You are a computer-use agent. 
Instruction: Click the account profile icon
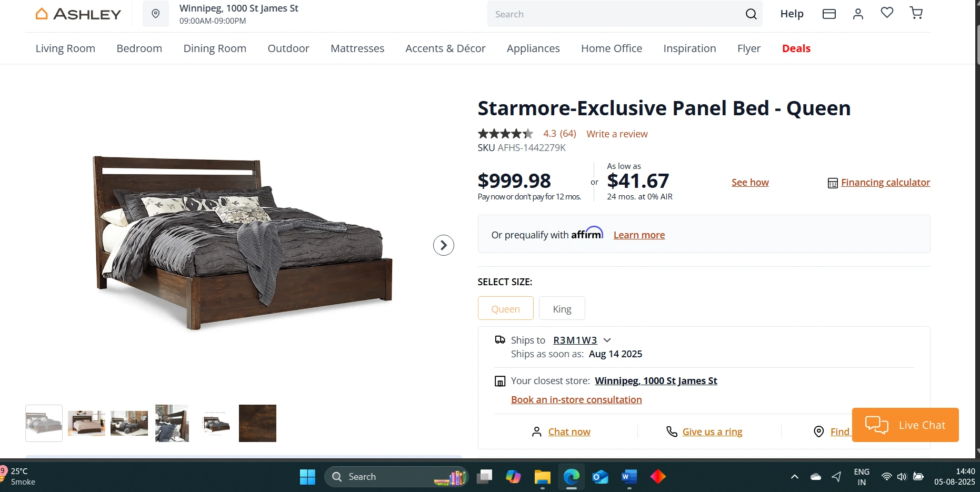(858, 14)
